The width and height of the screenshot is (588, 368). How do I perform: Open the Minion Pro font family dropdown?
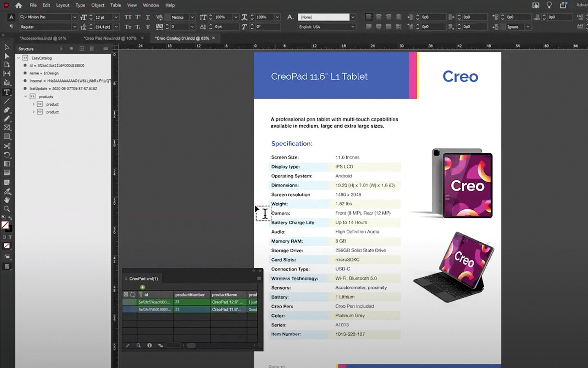75,17
